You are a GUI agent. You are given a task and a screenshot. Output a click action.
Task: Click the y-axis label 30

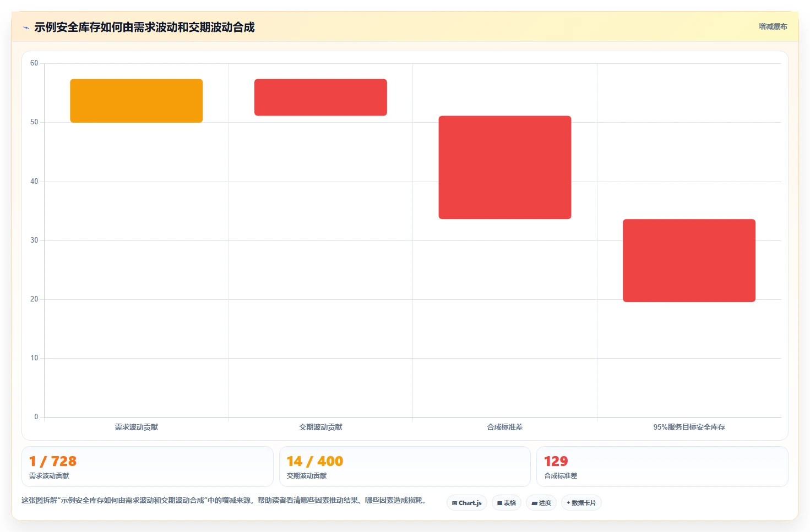pyautogui.click(x=34, y=240)
